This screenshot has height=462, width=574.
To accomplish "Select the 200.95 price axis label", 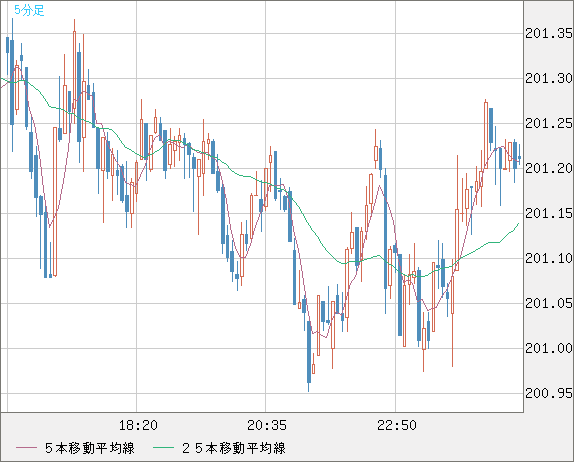I will pos(549,393).
